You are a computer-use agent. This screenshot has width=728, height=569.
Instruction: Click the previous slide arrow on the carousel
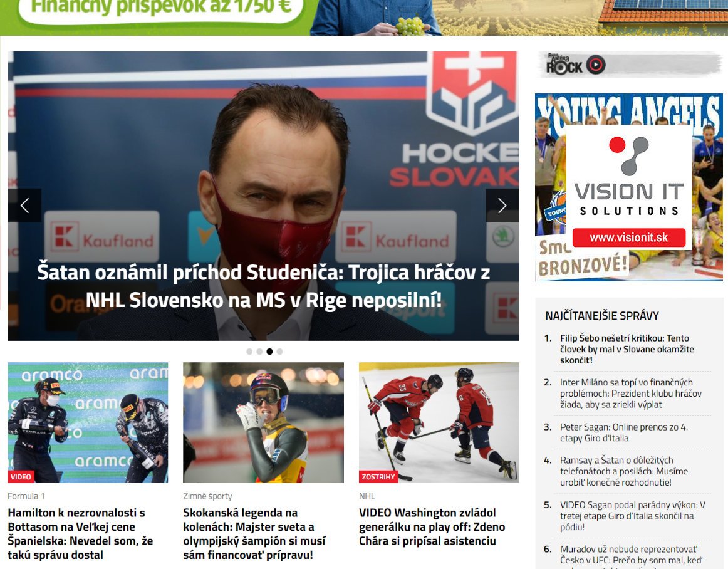(24, 206)
